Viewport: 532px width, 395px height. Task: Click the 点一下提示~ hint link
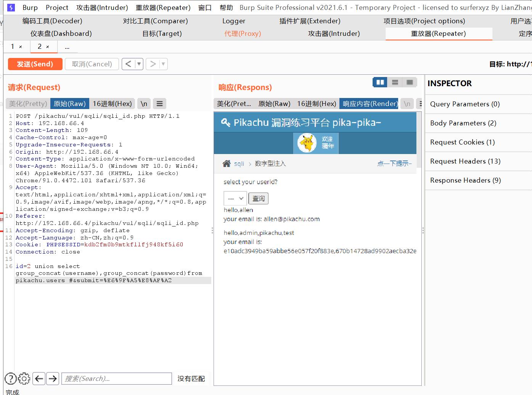[394, 164]
